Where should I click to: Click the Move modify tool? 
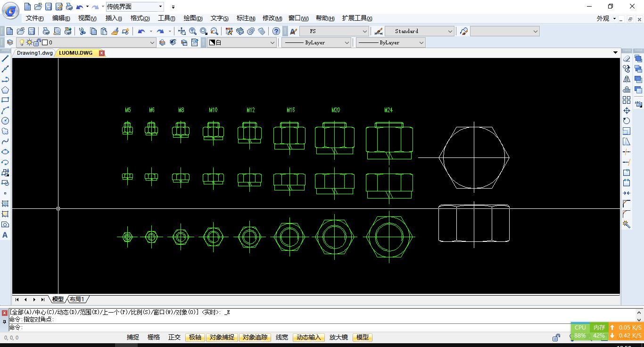coord(627,110)
